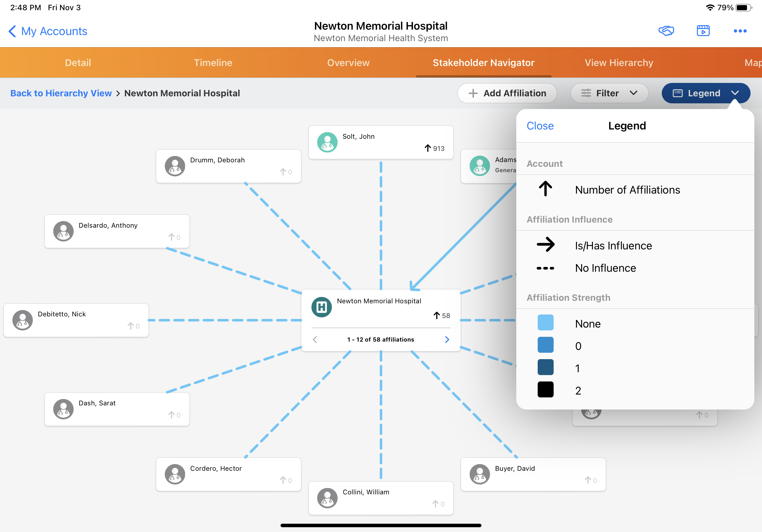Close the Legend popover
This screenshot has height=532, width=762.
(x=540, y=126)
